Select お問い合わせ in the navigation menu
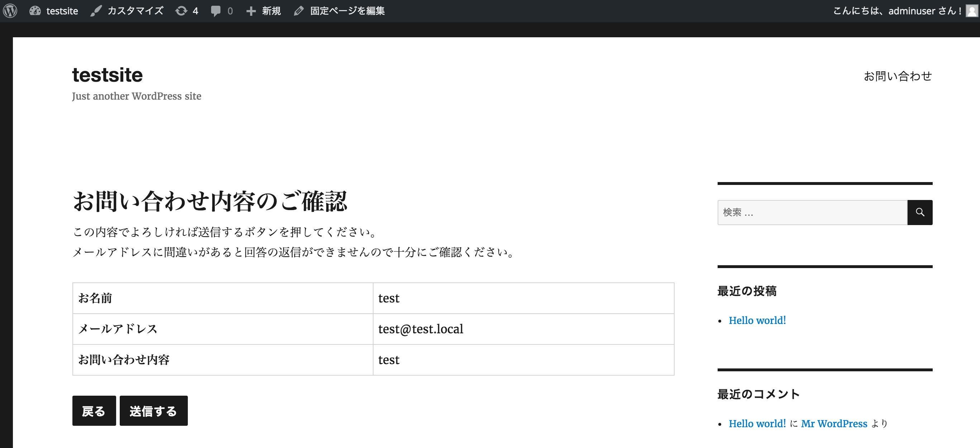 click(898, 76)
